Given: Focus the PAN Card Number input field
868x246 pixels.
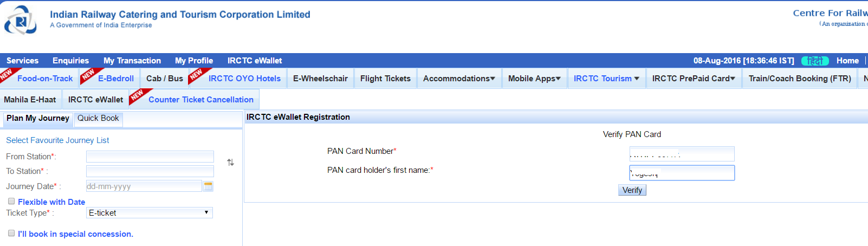Looking at the screenshot, I should tap(682, 154).
